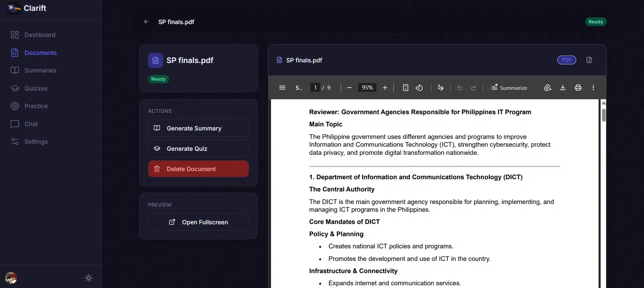The image size is (644, 288).
Task: Click the PDF vertical scrollbar thumb
Action: [604, 115]
